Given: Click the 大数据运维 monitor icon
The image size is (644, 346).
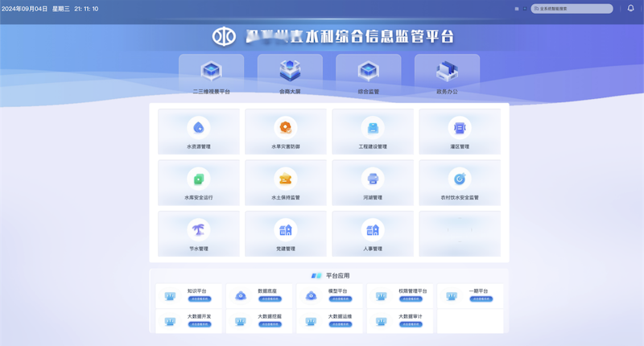Looking at the screenshot, I should tap(311, 321).
